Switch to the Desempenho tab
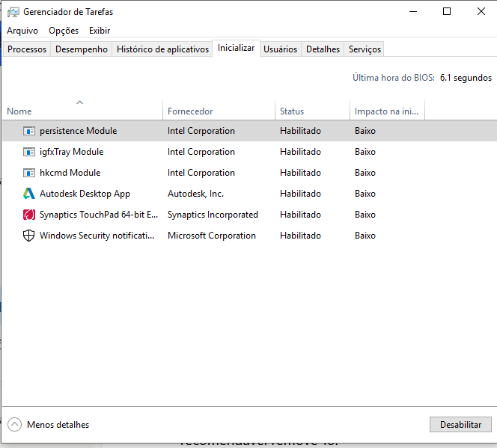 [82, 49]
